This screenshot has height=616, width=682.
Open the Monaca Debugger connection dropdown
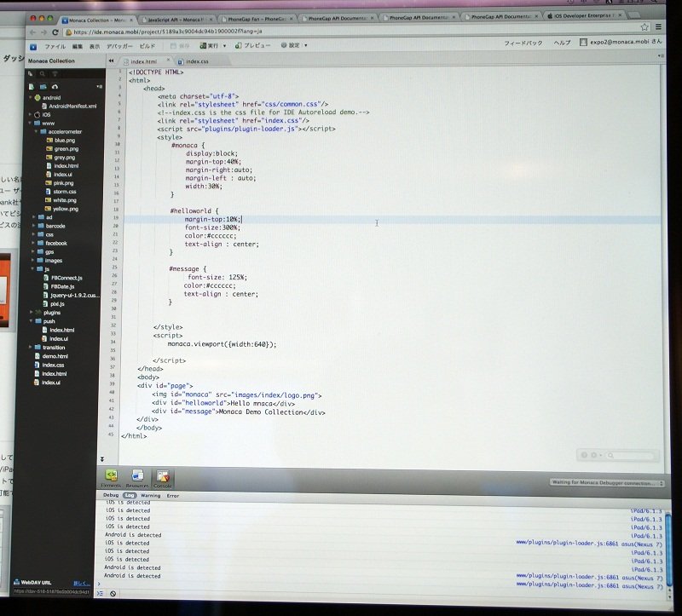click(607, 483)
